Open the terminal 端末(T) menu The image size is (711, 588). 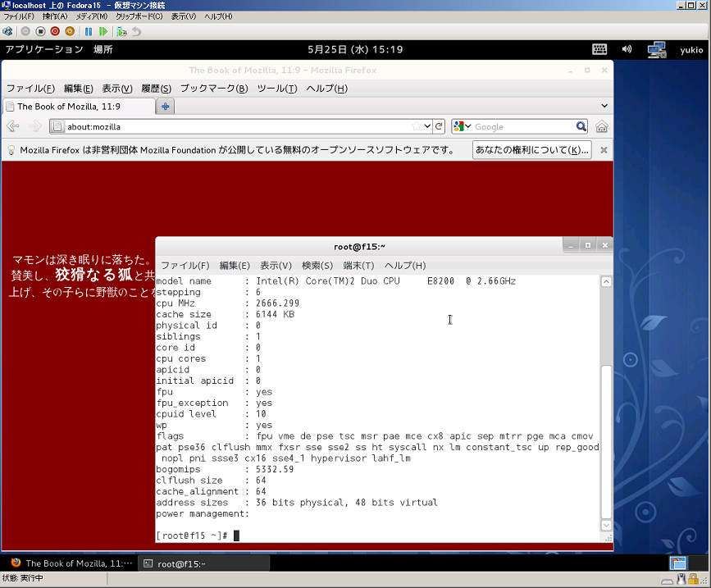[x=358, y=266]
